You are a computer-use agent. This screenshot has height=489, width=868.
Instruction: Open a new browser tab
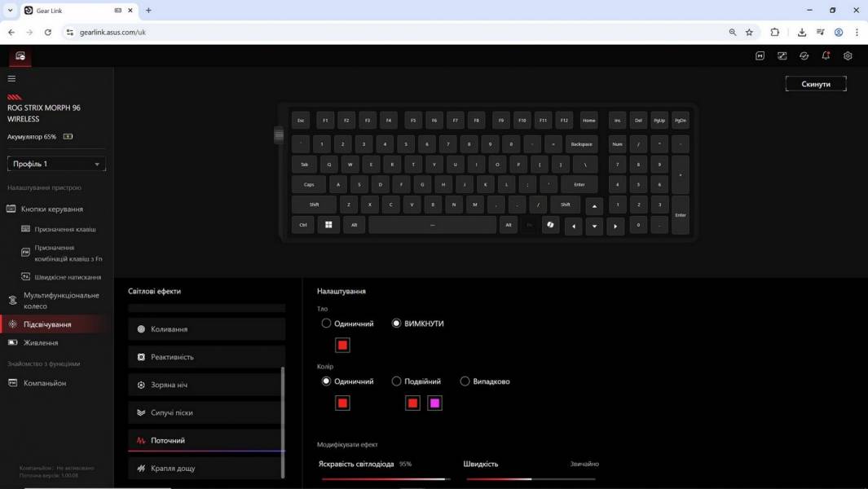(x=148, y=10)
